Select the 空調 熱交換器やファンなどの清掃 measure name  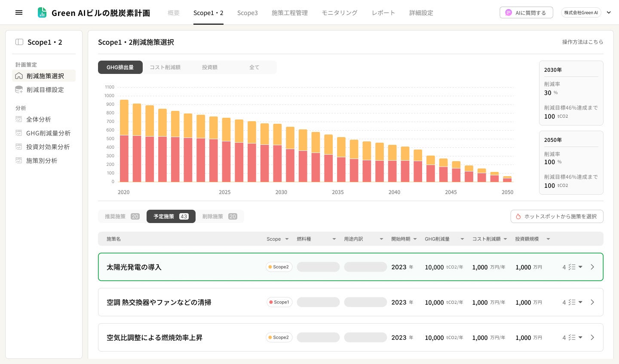[159, 302]
